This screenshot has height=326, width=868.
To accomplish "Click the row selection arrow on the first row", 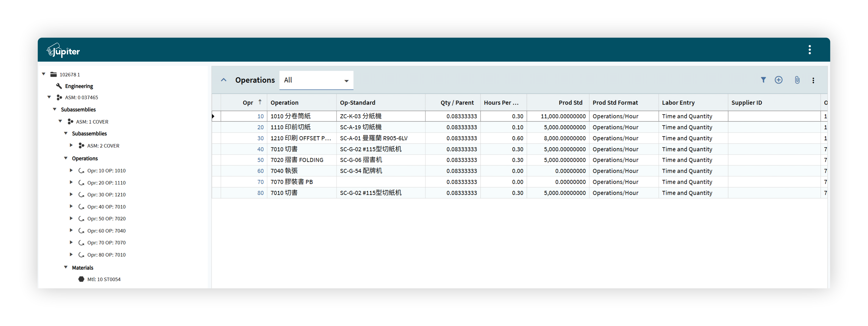I will [x=214, y=116].
